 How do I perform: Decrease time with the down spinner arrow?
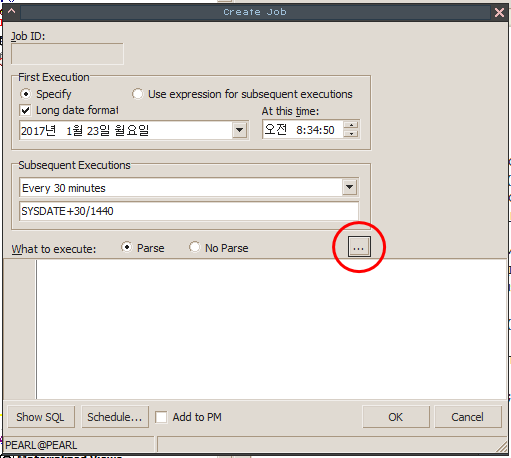pyautogui.click(x=351, y=134)
